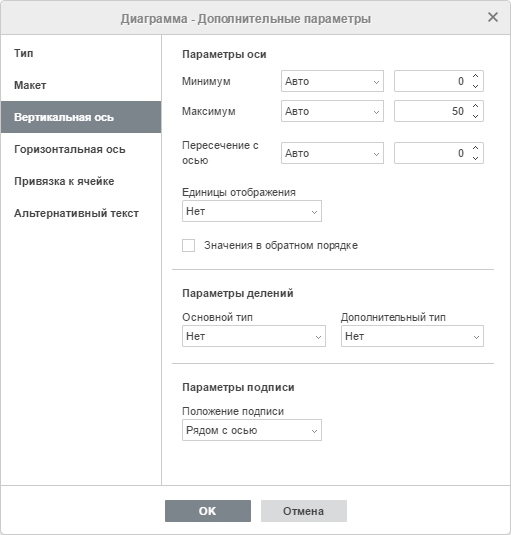Decrease the Минимум value with down arrow
Screen dimensions: 511x535
(476, 86)
